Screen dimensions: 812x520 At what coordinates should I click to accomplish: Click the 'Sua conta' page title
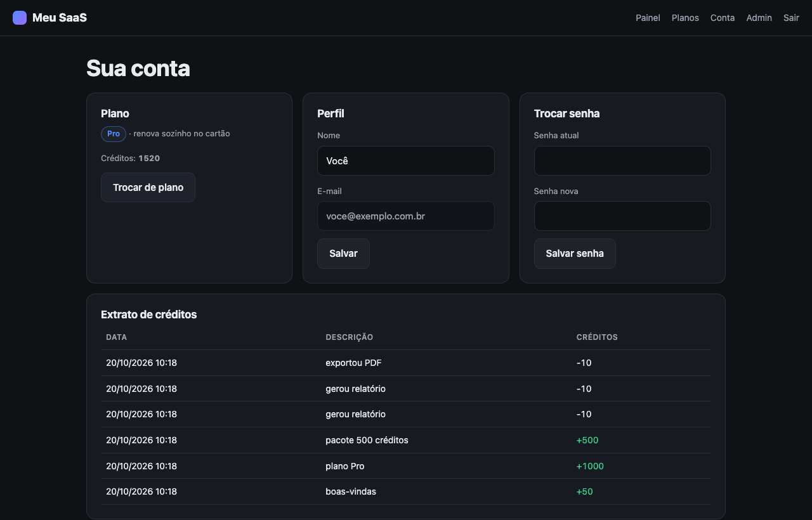(x=138, y=68)
